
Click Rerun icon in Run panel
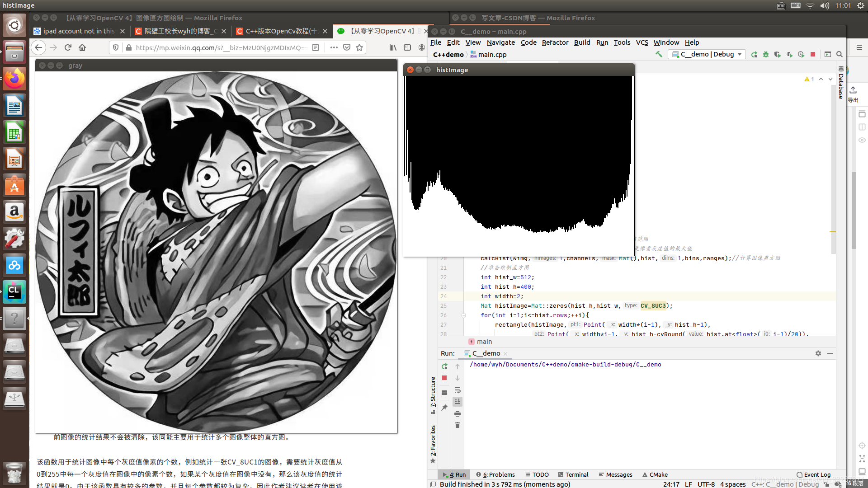tap(444, 366)
